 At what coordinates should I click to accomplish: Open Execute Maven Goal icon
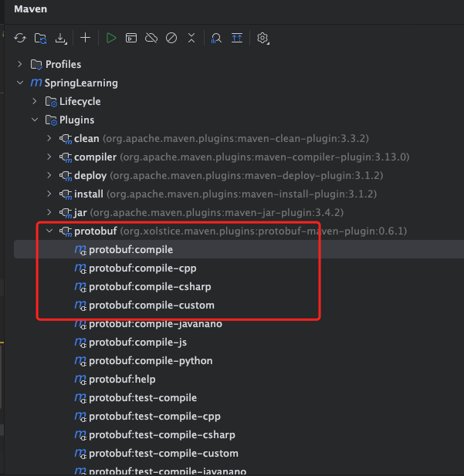tap(131, 39)
